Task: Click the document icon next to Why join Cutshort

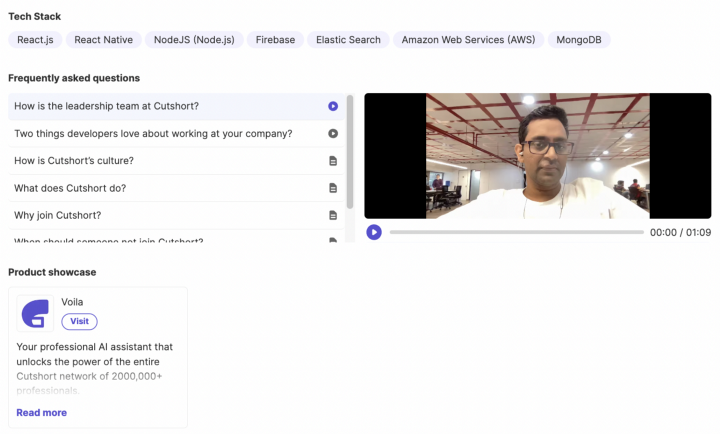Action: [333, 215]
